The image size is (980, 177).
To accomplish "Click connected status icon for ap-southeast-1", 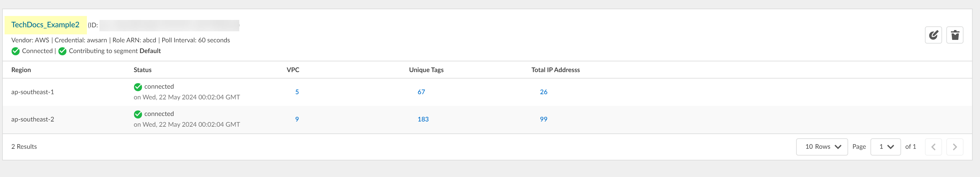I will click(138, 87).
